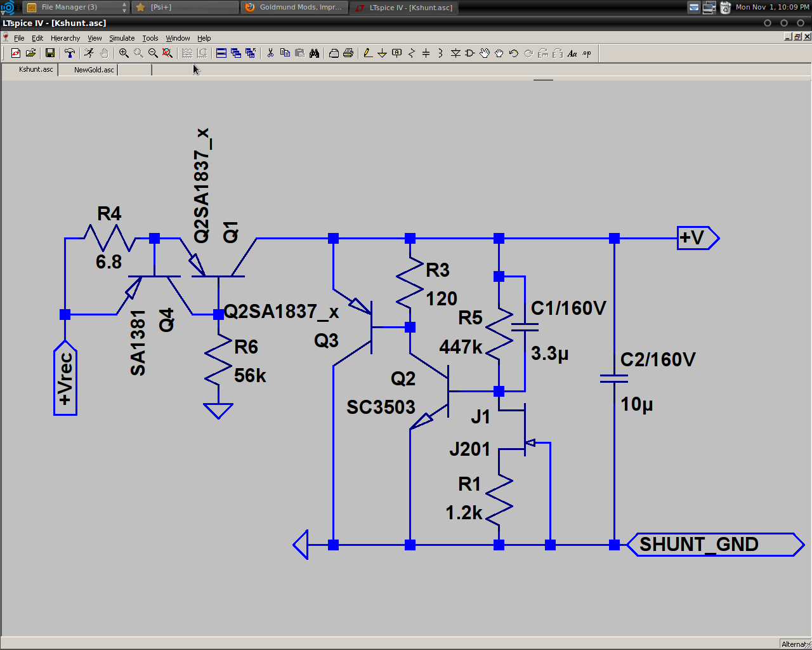Select the Drag closed-hand tool
This screenshot has height=650, width=812.
point(499,53)
